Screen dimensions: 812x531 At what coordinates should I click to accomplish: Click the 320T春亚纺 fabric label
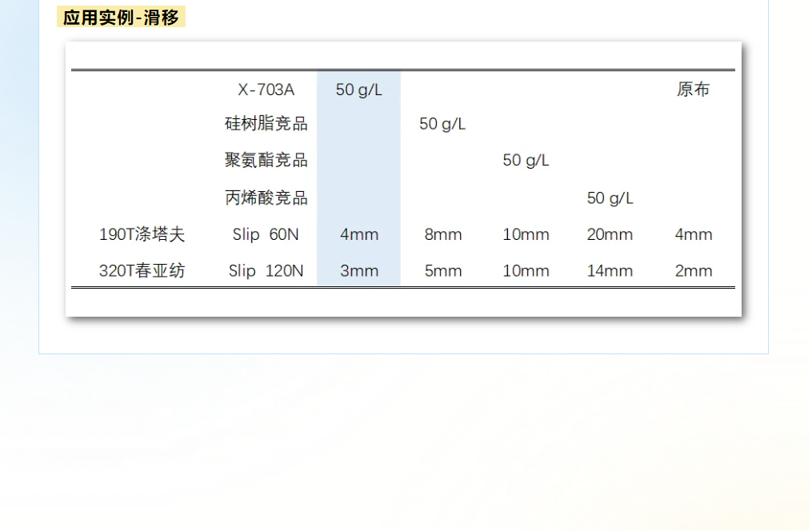[142, 270]
